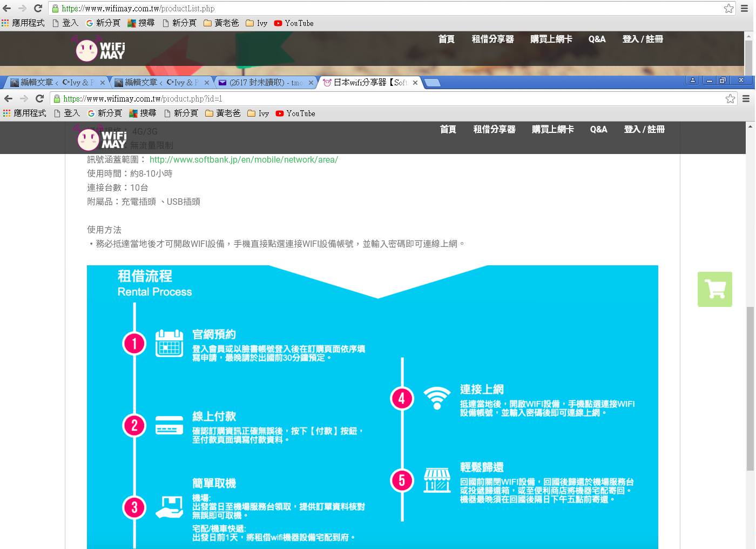Click the 使用方法 heading text
This screenshot has width=756, height=549.
[104, 230]
